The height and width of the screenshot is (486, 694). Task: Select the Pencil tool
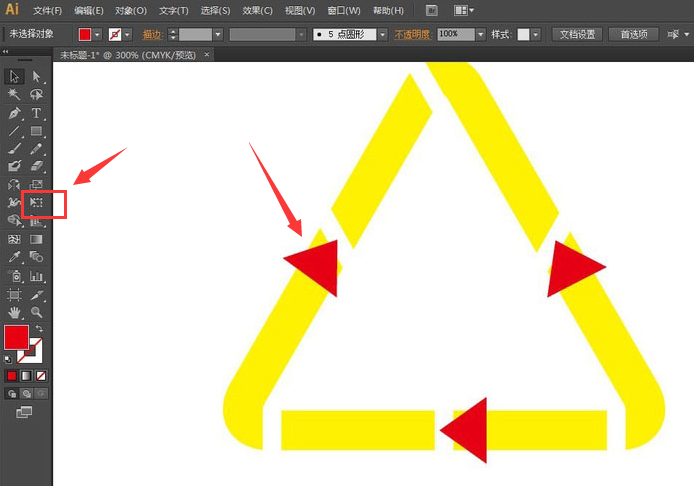[x=36, y=149]
